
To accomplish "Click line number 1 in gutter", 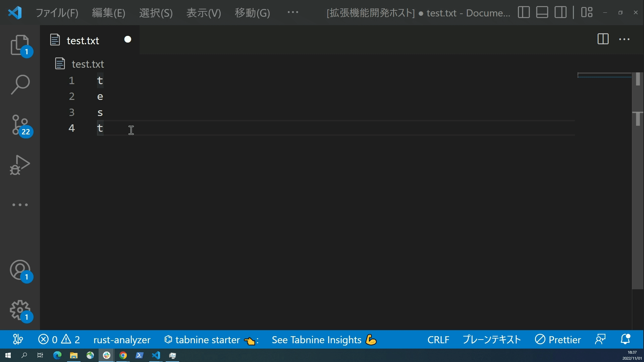I will 71,80.
